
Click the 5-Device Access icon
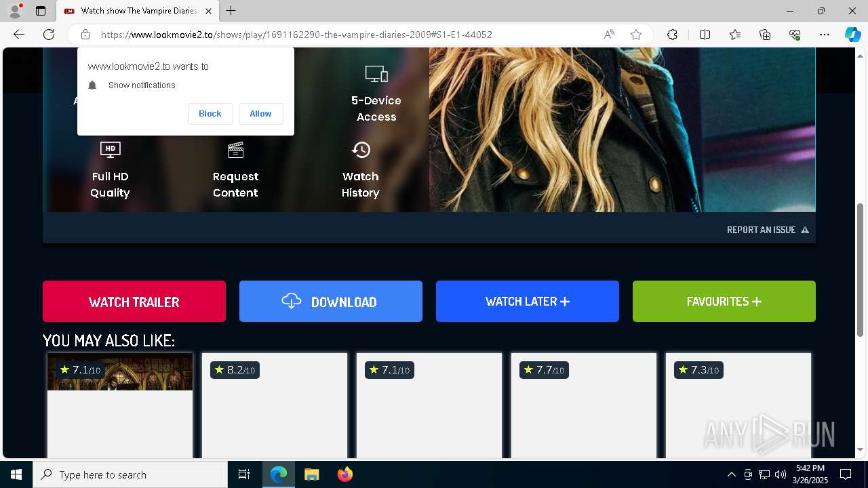(x=376, y=74)
